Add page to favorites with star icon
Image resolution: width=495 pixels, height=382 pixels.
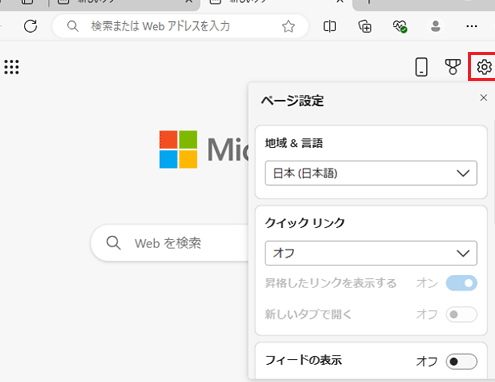pos(288,26)
